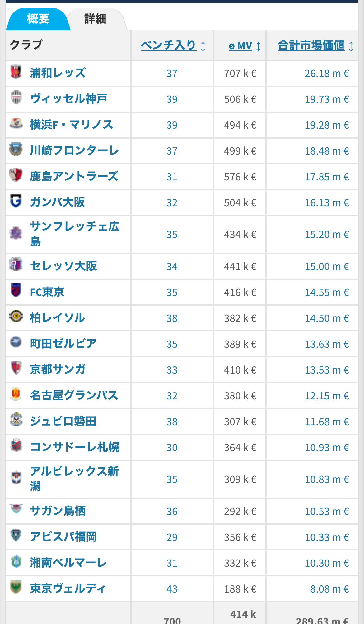Viewport: 364px width, 624px height.
Task: Click the Urawa Reds club crest icon
Action: 16,72
